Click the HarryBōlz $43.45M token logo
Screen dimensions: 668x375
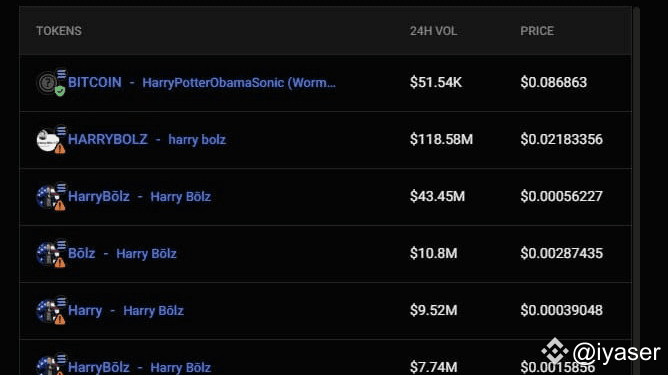[47, 197]
